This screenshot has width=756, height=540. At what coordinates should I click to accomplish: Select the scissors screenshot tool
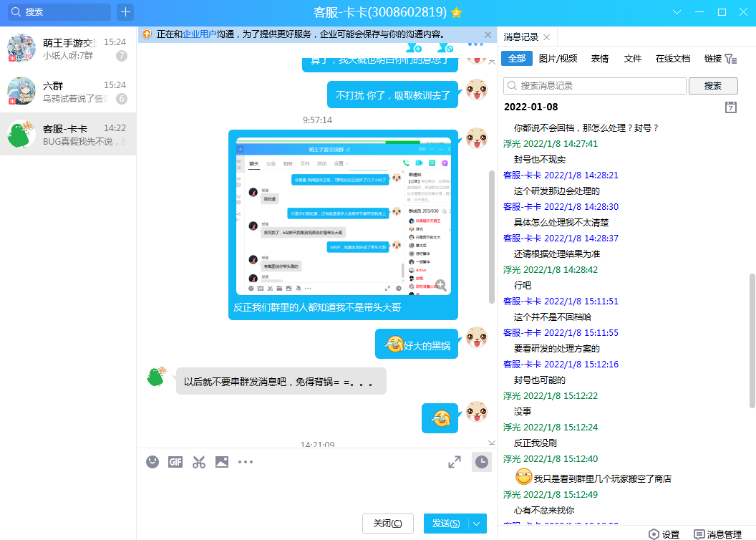point(198,462)
